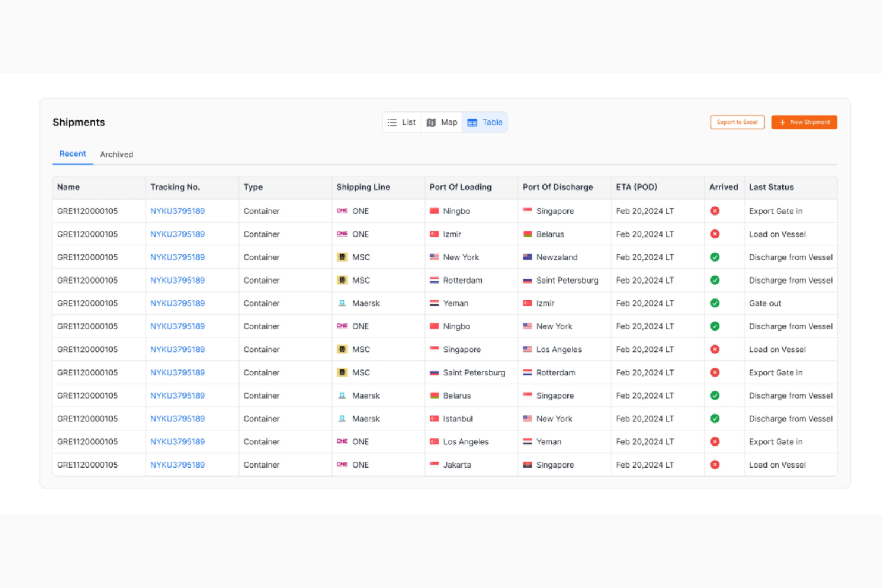Click MSC logo in Singapore-to-Los Angeles row
Viewport: 882px width, 588px height.
click(x=342, y=350)
